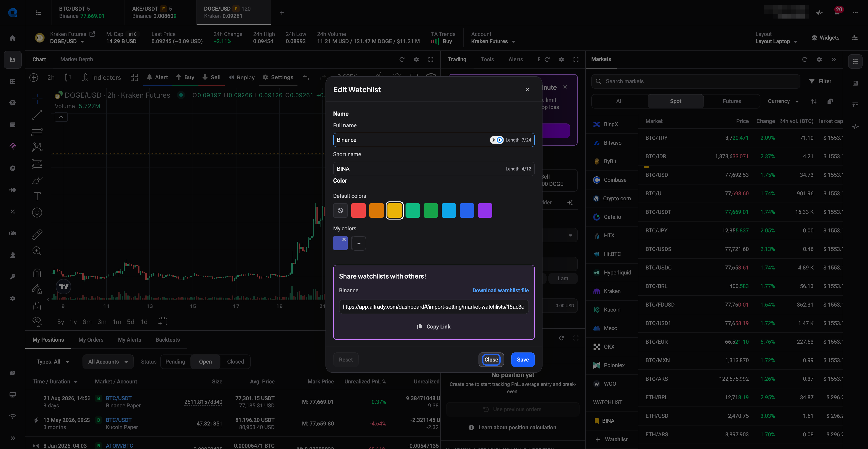Refresh the Trading widget
The width and height of the screenshot is (868, 449).
coord(547,59)
